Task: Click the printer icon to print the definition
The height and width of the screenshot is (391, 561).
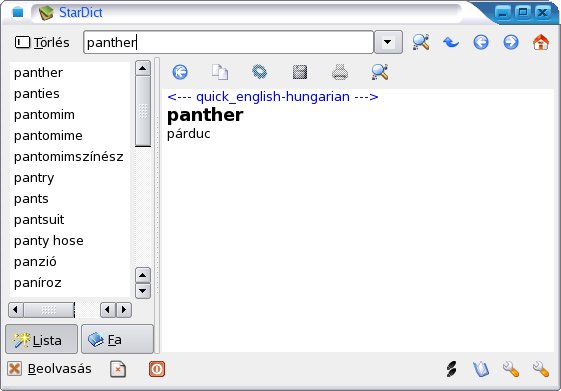Action: [x=340, y=72]
